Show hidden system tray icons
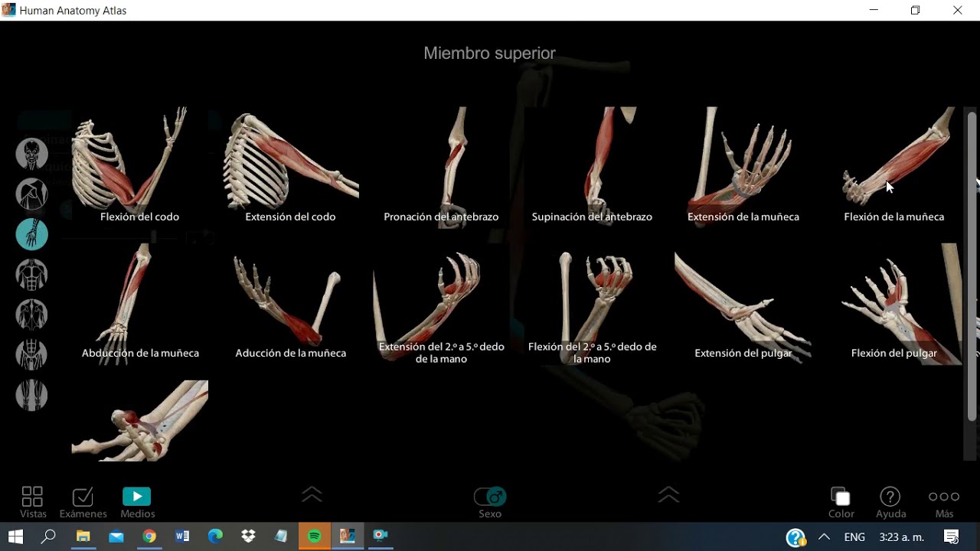 pyautogui.click(x=824, y=537)
